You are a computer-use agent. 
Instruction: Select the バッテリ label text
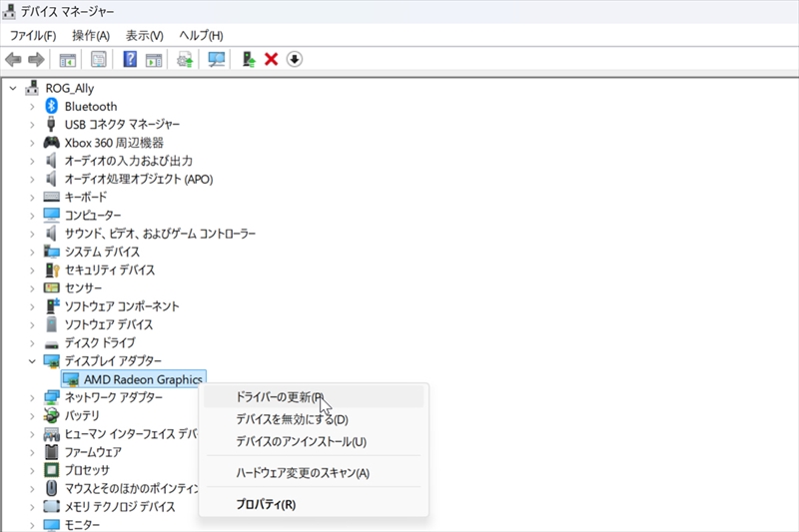(x=82, y=415)
